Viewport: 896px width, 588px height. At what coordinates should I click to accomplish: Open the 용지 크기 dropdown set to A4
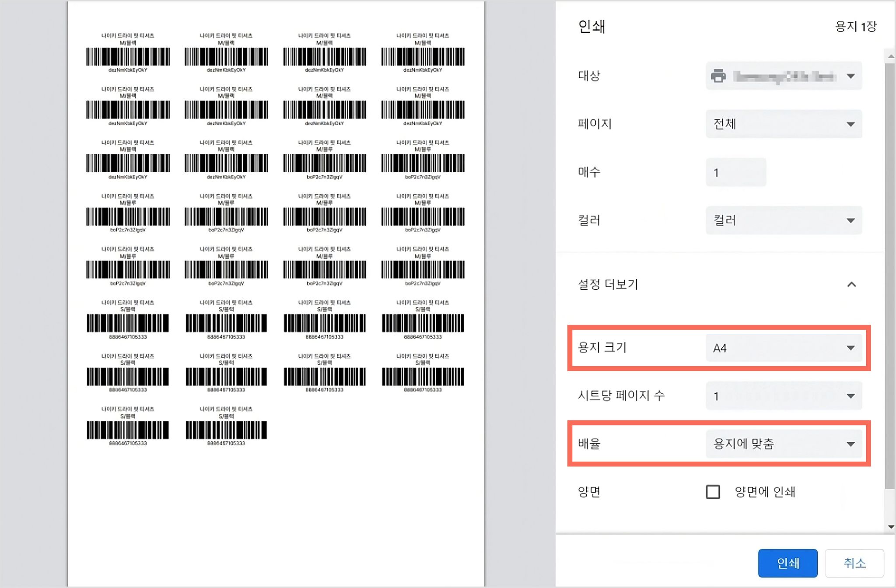(x=784, y=348)
